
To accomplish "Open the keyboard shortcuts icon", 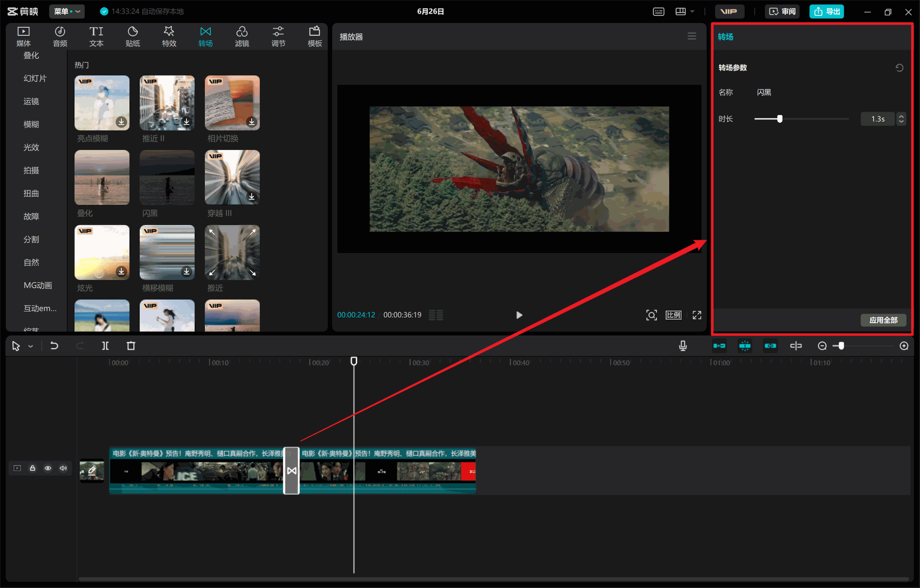I will [658, 12].
